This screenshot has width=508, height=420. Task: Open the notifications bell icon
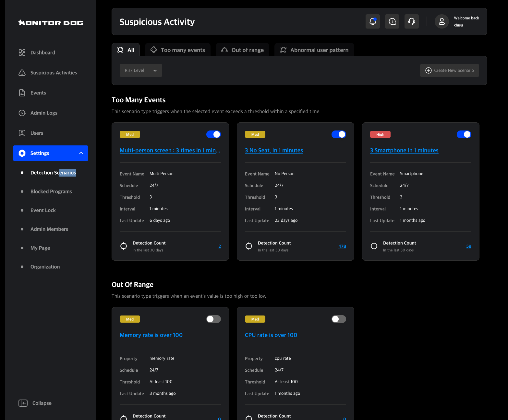click(372, 21)
